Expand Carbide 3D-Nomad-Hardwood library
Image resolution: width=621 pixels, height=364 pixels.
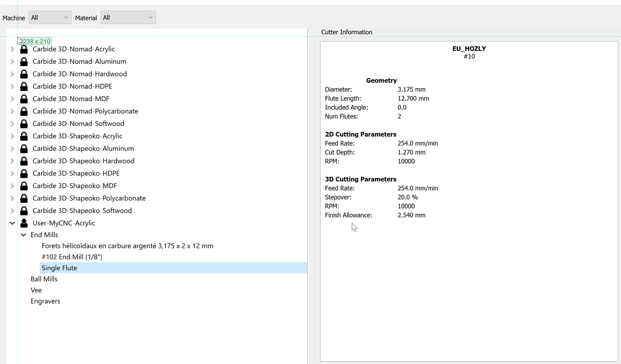click(12, 74)
